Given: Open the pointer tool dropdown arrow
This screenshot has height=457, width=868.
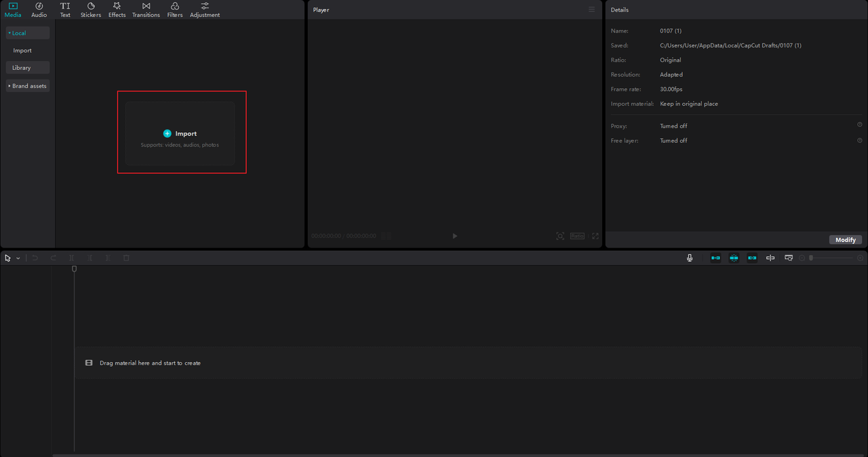Looking at the screenshot, I should tap(18, 258).
